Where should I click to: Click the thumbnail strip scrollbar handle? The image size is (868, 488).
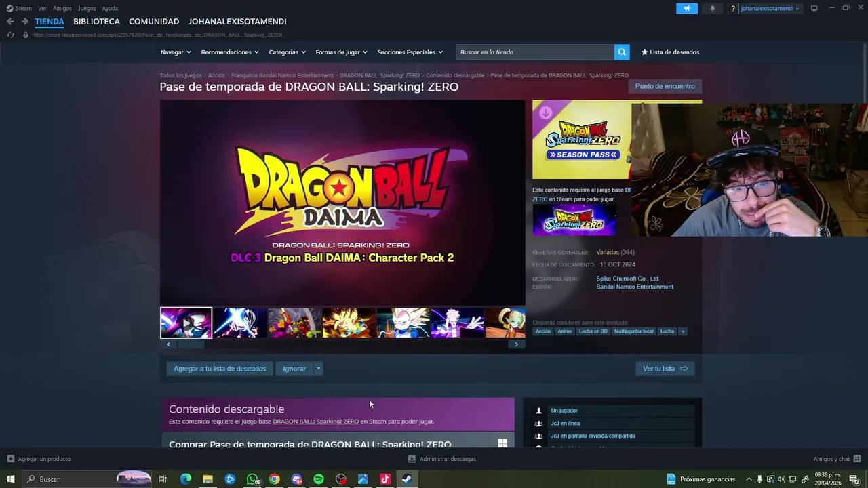(x=191, y=344)
